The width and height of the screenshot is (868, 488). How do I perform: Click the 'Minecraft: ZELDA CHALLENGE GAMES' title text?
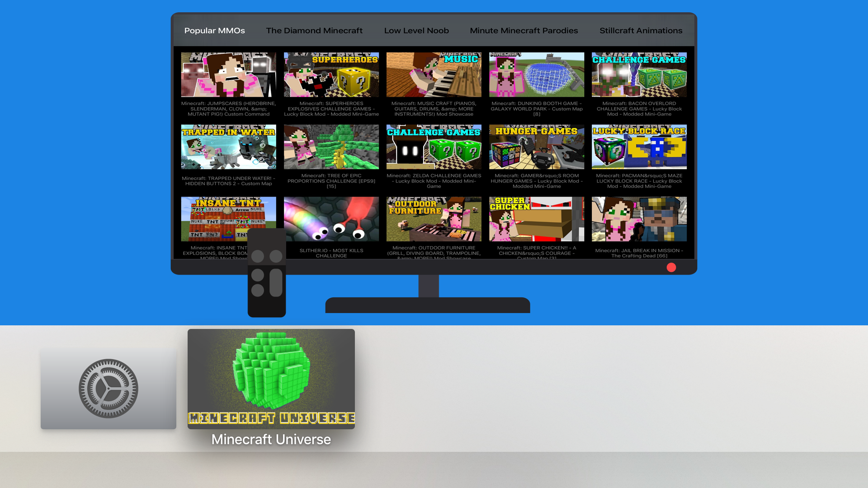click(434, 181)
